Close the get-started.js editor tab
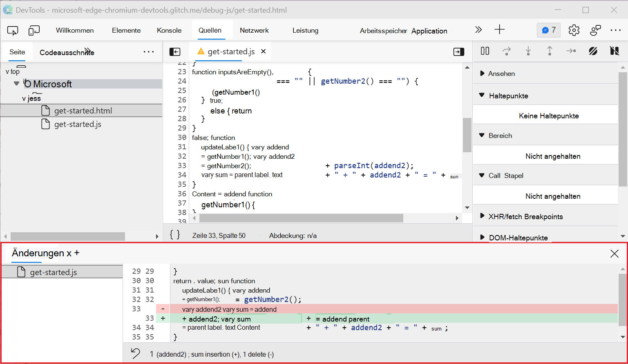The image size is (628, 364). pos(264,51)
